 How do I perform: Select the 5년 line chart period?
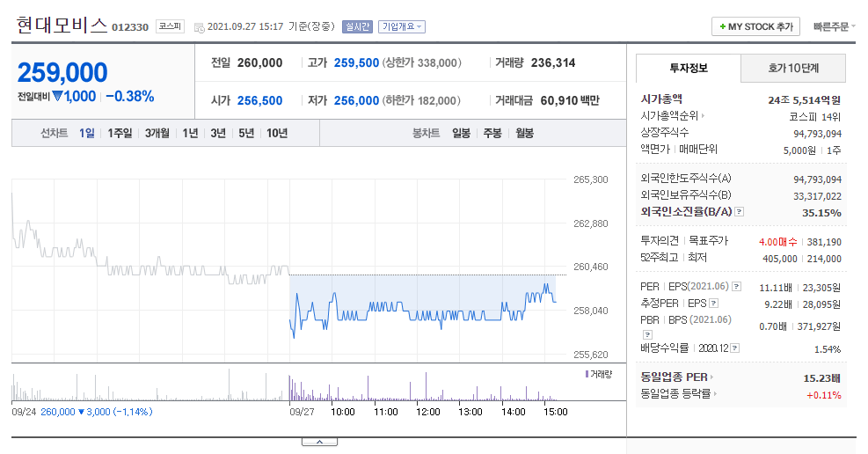point(246,134)
